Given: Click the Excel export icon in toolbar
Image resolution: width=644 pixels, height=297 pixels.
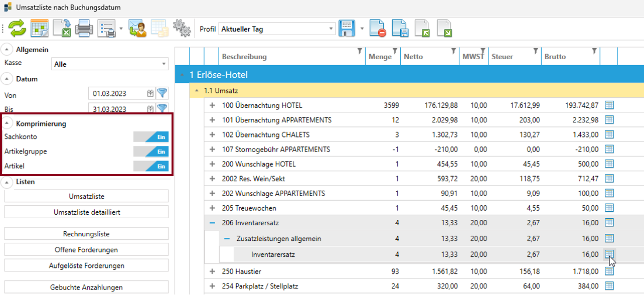Looking at the screenshot, I should pyautogui.click(x=62, y=29).
